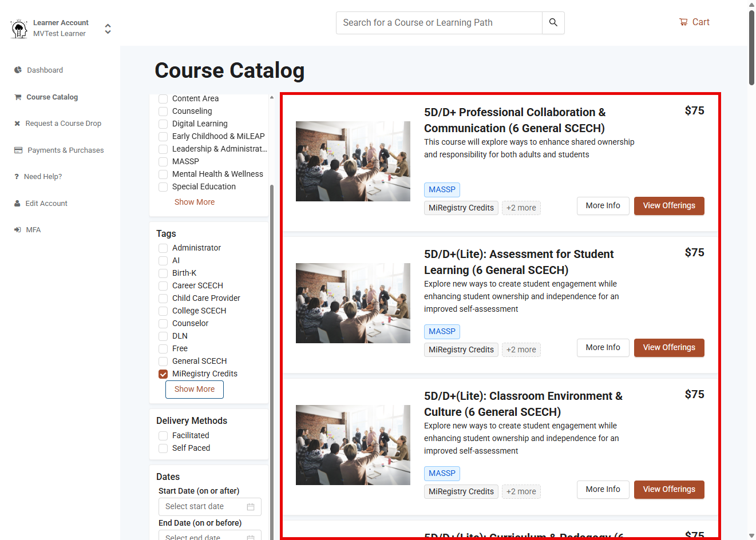Check Leadership & Administration filter

click(x=163, y=149)
